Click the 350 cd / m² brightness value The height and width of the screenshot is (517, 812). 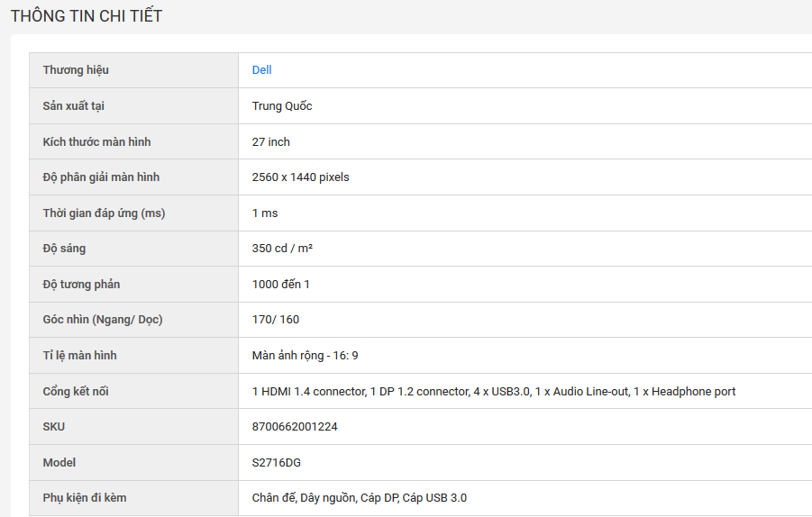282,249
